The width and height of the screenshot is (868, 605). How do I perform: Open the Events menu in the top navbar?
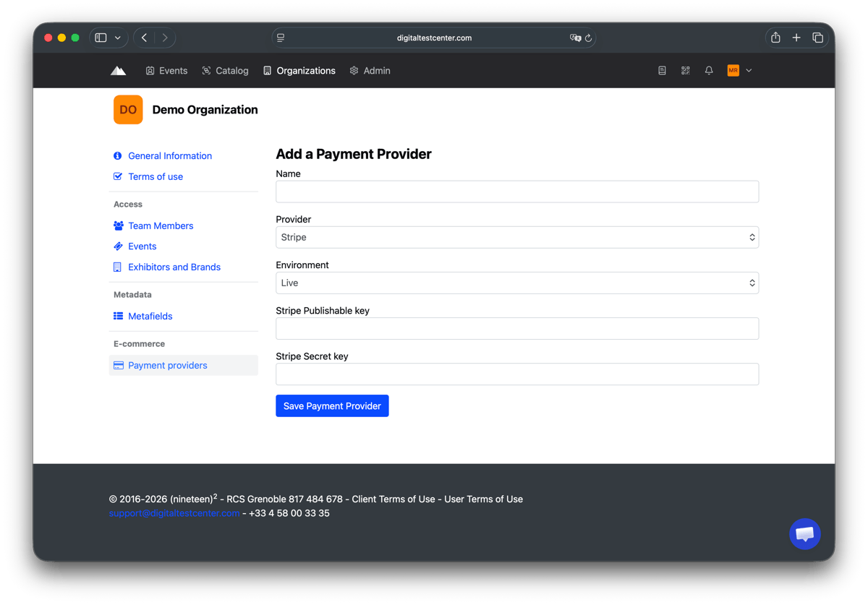[166, 71]
